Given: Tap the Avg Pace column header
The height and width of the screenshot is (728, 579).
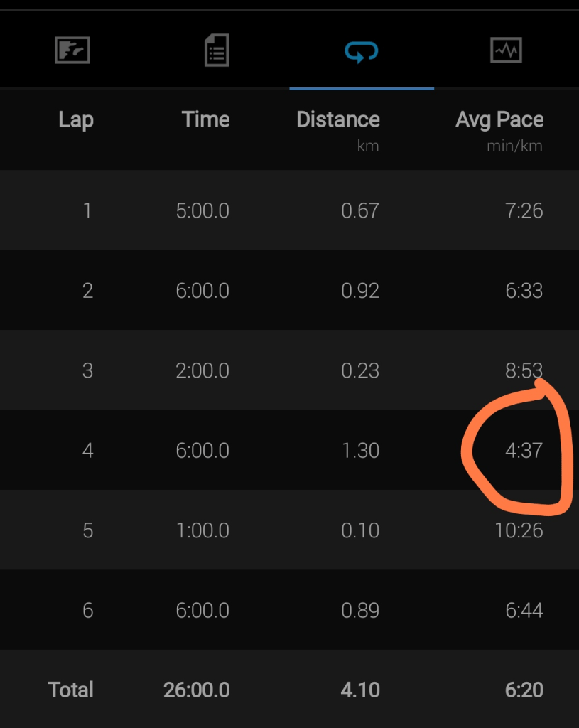Looking at the screenshot, I should 499,119.
